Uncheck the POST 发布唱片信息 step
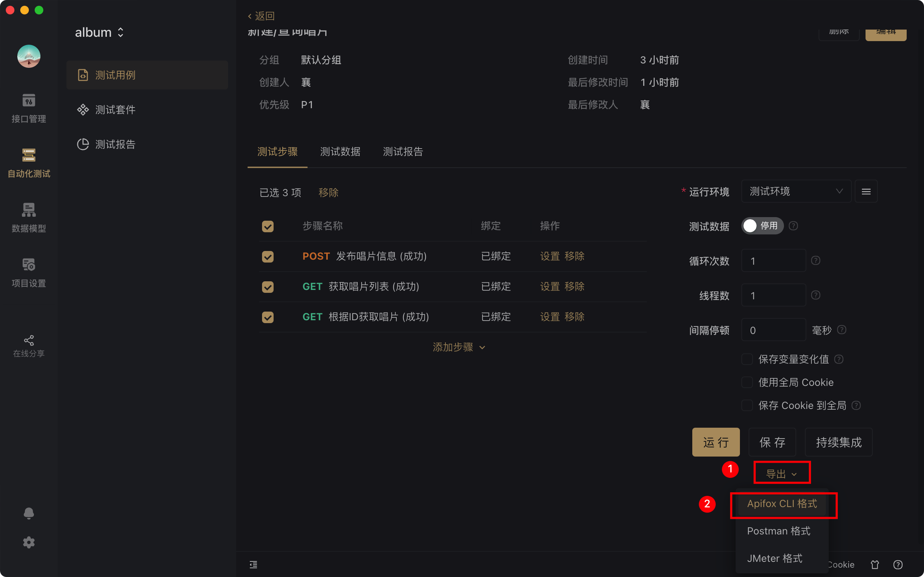 tap(268, 256)
